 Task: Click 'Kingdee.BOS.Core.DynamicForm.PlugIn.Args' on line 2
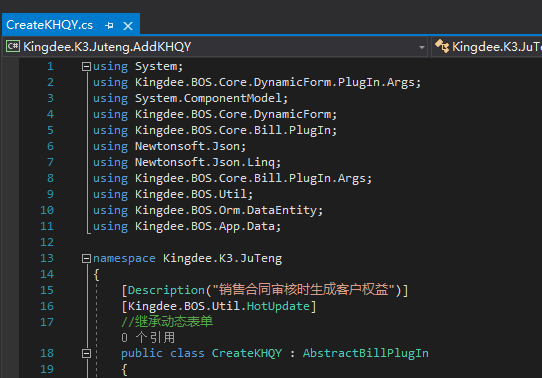pyautogui.click(x=275, y=82)
